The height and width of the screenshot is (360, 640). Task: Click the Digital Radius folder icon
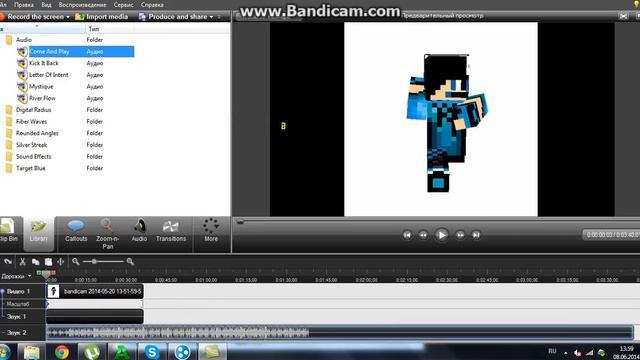coord(9,110)
